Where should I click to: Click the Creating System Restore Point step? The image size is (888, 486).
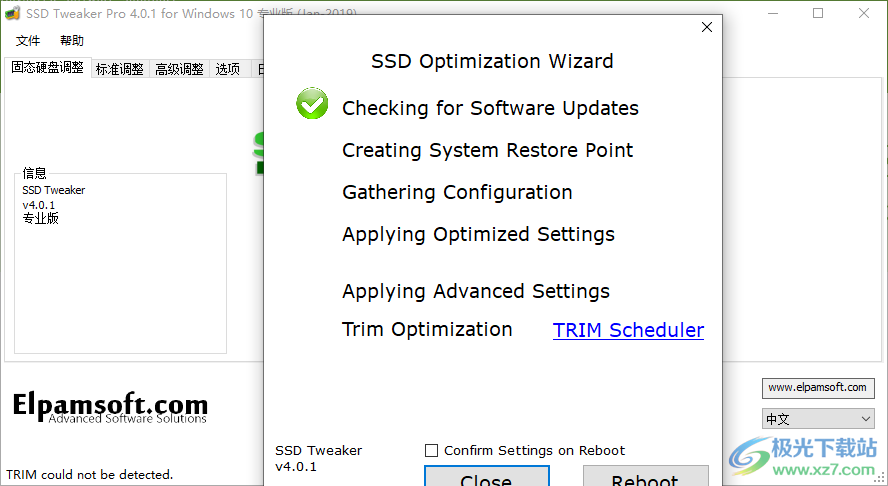(488, 151)
